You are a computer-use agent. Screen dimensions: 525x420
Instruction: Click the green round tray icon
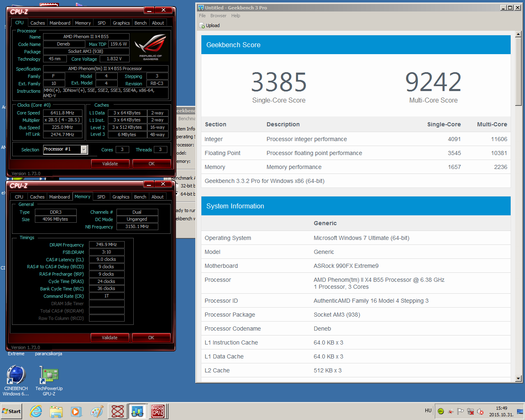tap(441, 411)
